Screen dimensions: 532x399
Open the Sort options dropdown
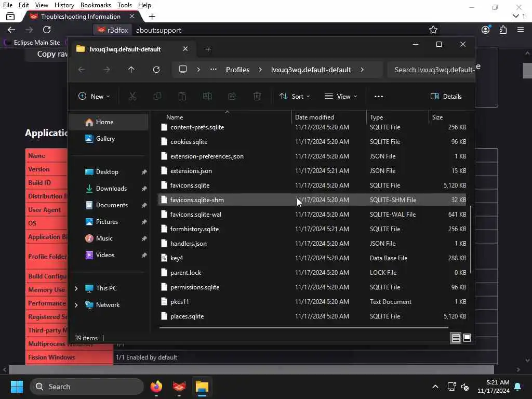(x=294, y=96)
